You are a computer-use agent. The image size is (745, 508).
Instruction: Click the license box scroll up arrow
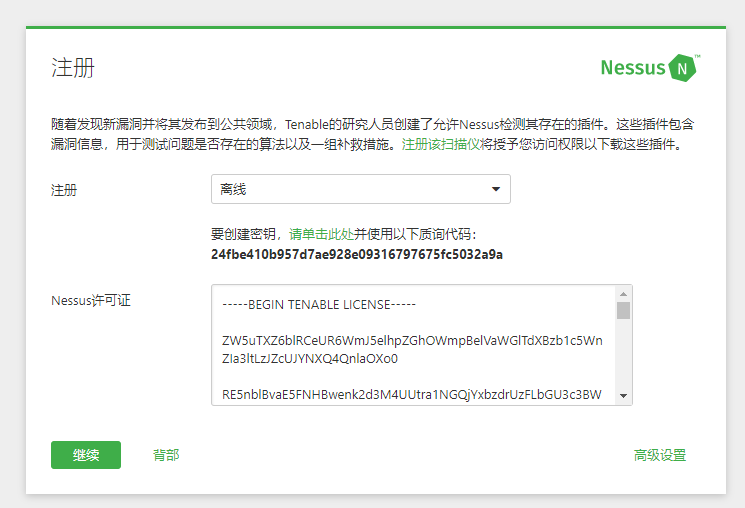(x=623, y=294)
